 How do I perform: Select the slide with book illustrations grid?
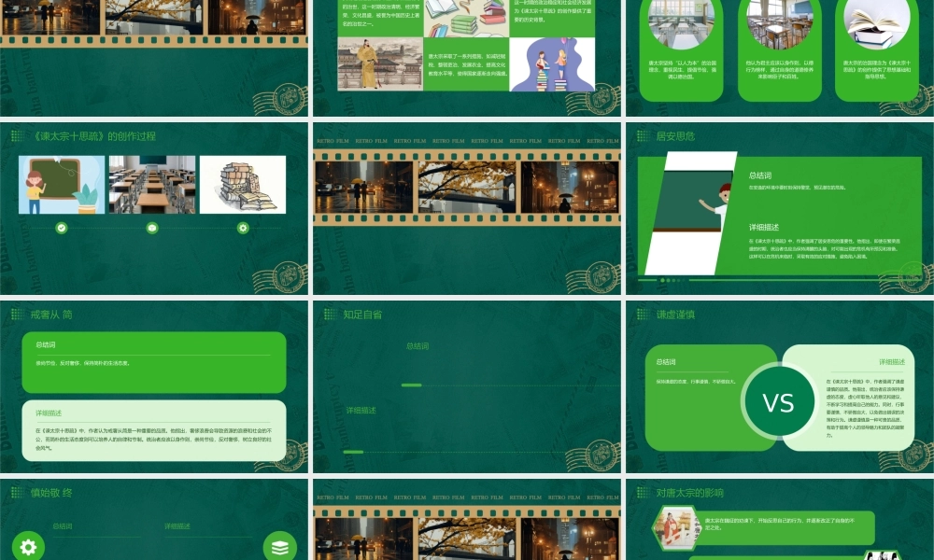pyautogui.click(x=467, y=58)
